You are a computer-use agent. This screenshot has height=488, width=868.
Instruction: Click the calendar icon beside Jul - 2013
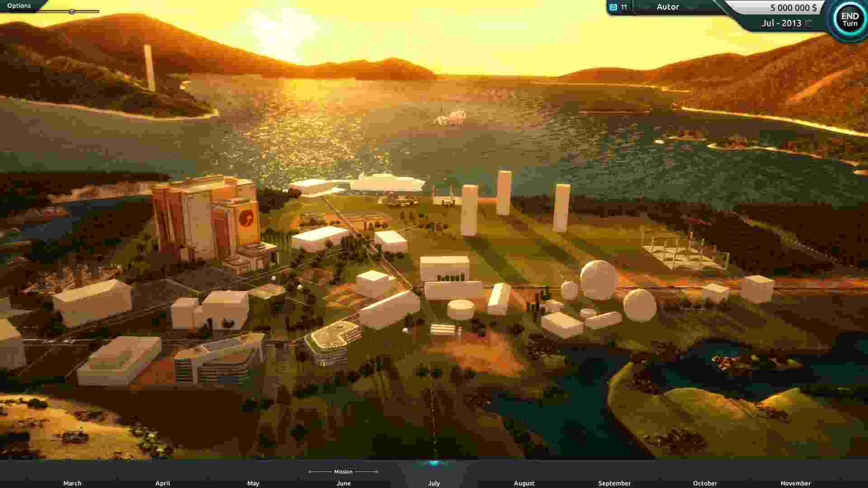[809, 23]
